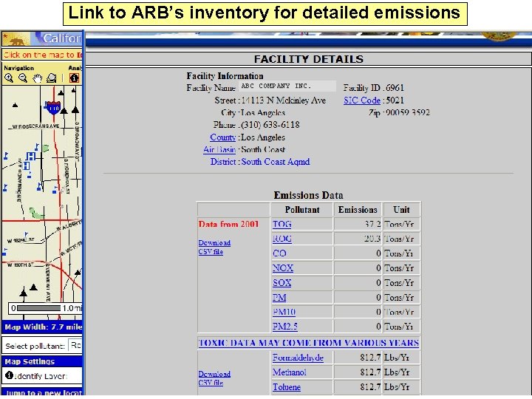Open the Toluene link
532x399 pixels.
[287, 386]
